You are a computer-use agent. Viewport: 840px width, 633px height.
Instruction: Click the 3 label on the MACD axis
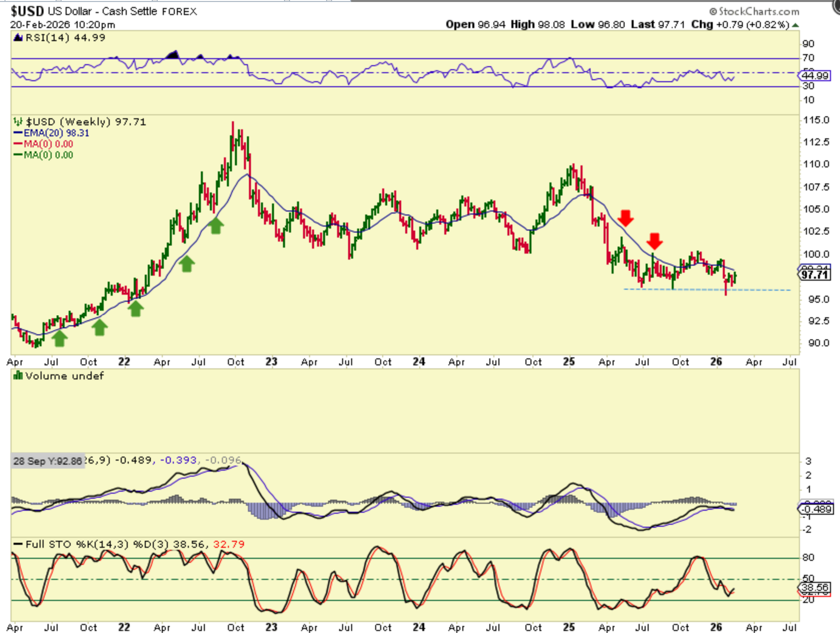[807, 461]
